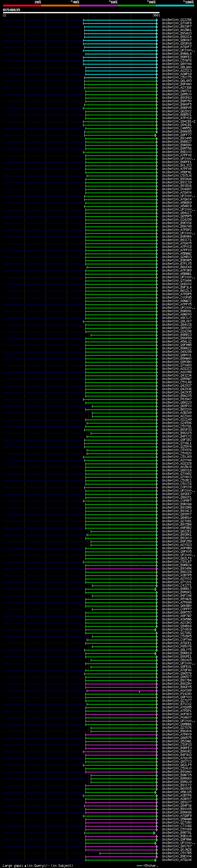Select the UniRef100_A3BZ49 label
197x868 pixels.
coord(176,413)
